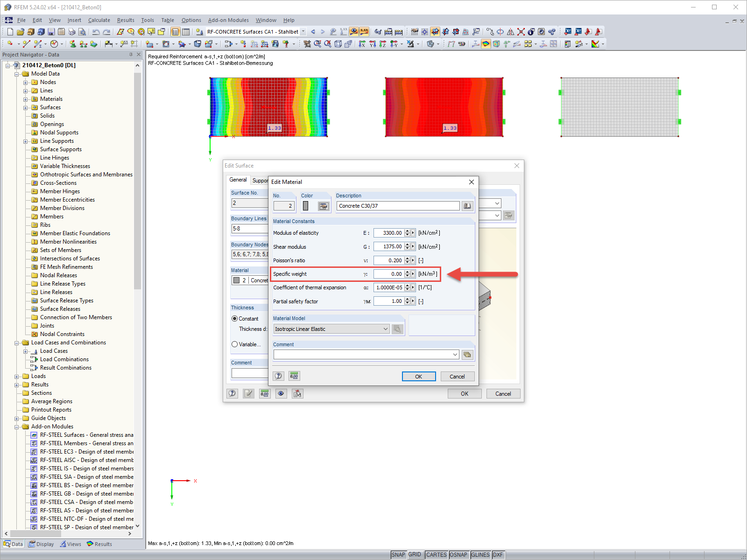The height and width of the screenshot is (560, 747).
Task: Select the Undo icon in the toolbar
Action: [97, 31]
